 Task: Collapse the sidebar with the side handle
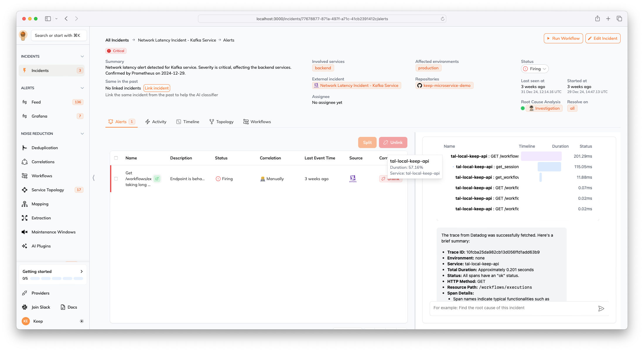click(x=93, y=178)
